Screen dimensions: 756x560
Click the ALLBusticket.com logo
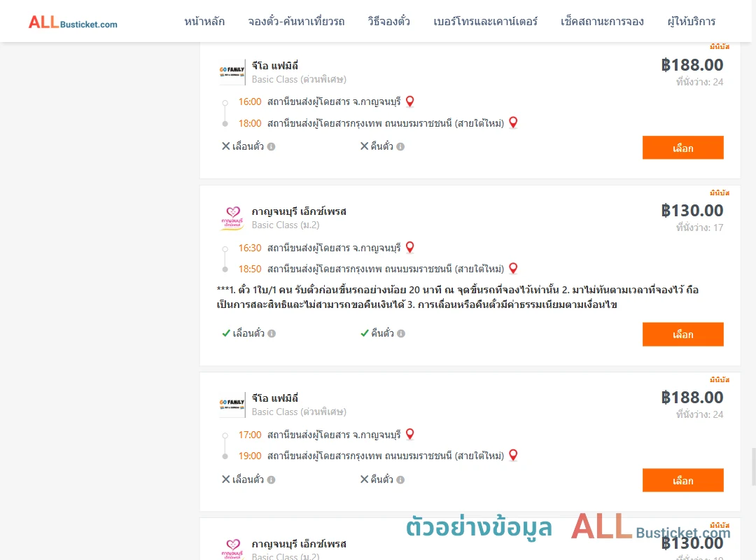pyautogui.click(x=73, y=22)
